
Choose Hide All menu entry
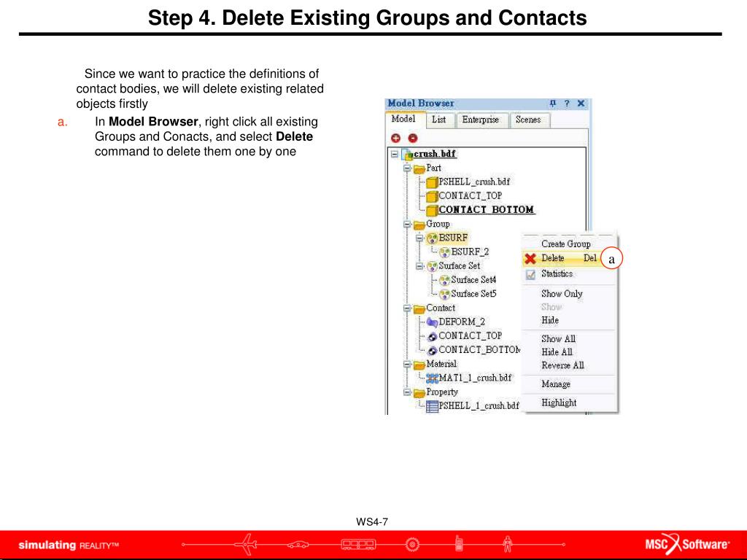pyautogui.click(x=557, y=352)
